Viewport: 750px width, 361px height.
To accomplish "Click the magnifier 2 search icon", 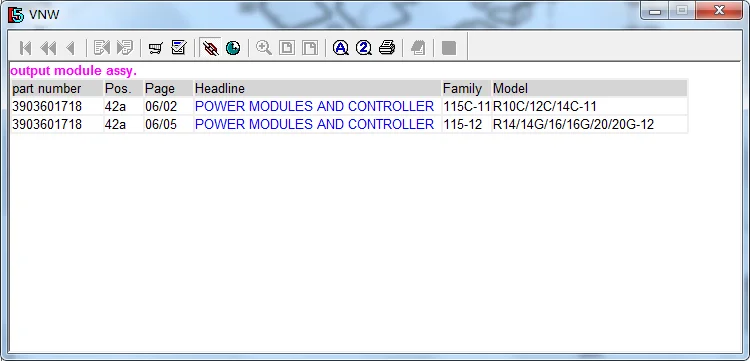I will point(364,48).
